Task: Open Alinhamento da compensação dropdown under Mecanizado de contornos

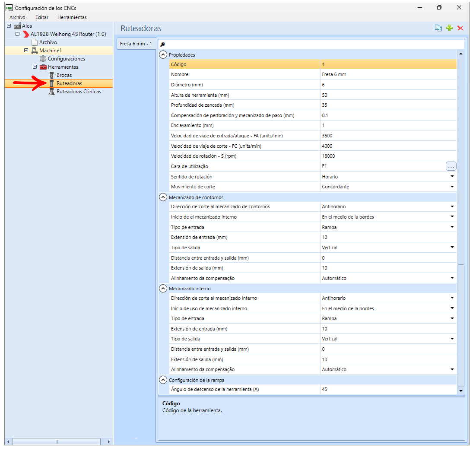Action: pos(452,278)
